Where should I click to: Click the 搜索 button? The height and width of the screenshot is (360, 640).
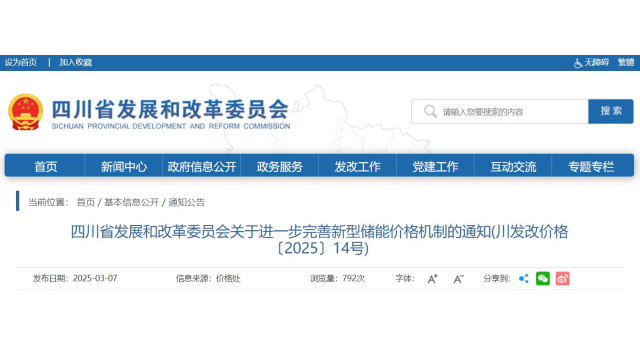(611, 111)
